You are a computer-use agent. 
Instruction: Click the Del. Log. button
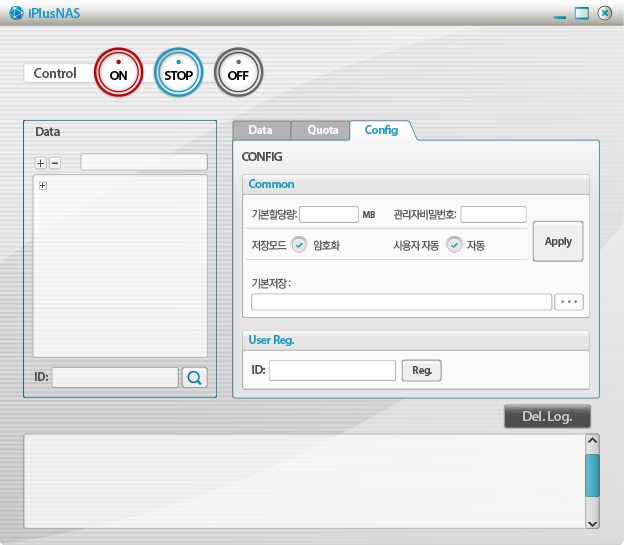547,416
